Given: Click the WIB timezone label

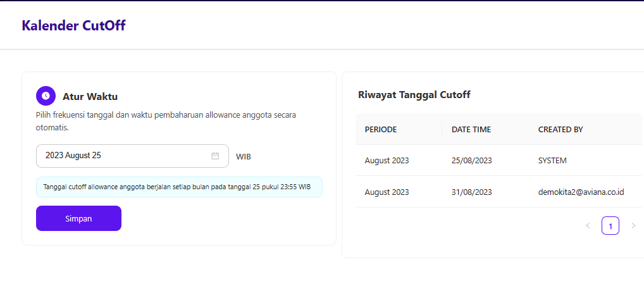Looking at the screenshot, I should [x=244, y=156].
